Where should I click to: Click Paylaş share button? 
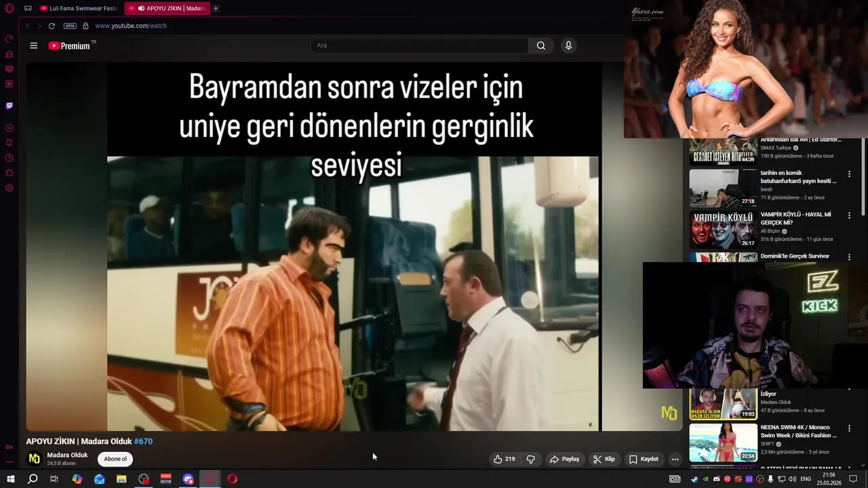click(564, 459)
